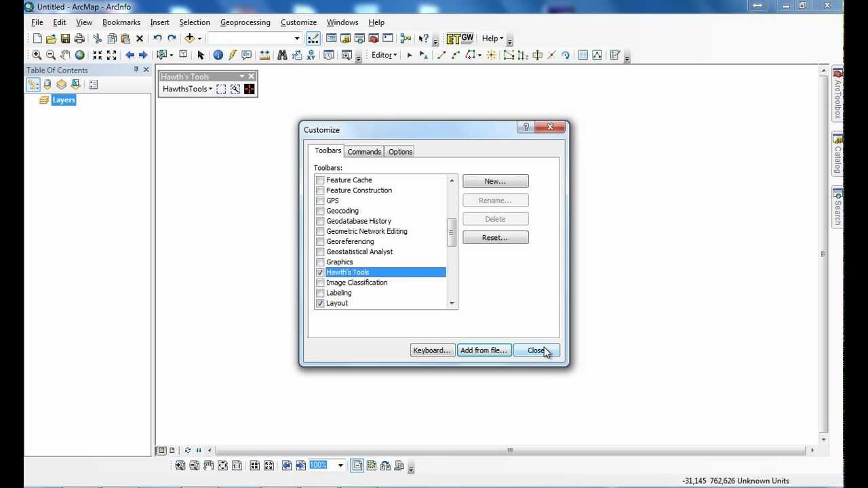Click the Keyboard... button
Screen dimensions: 868x488
click(x=432, y=350)
